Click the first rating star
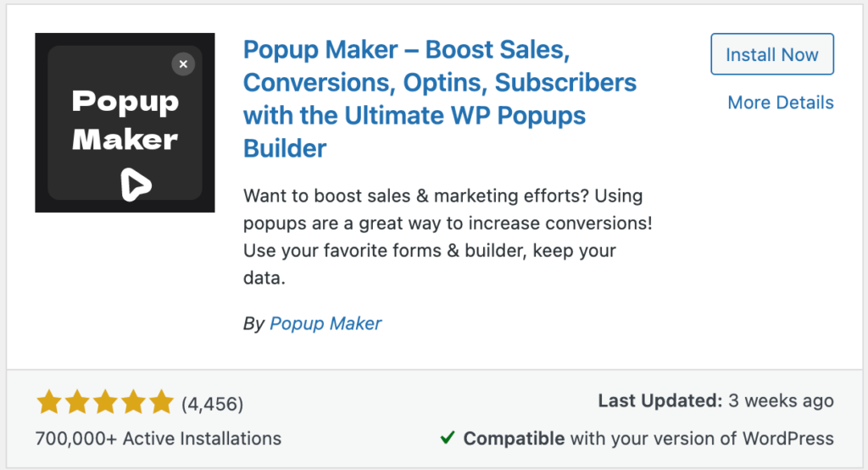 coord(49,403)
